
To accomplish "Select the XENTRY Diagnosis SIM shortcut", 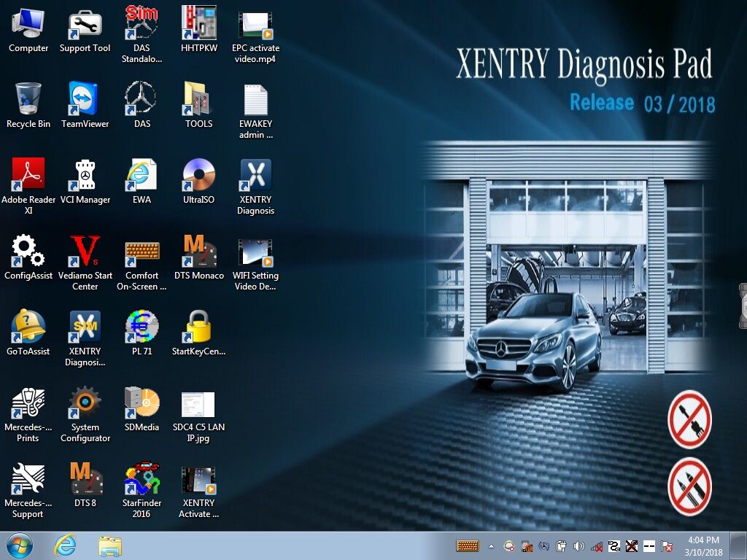I will point(85,338).
